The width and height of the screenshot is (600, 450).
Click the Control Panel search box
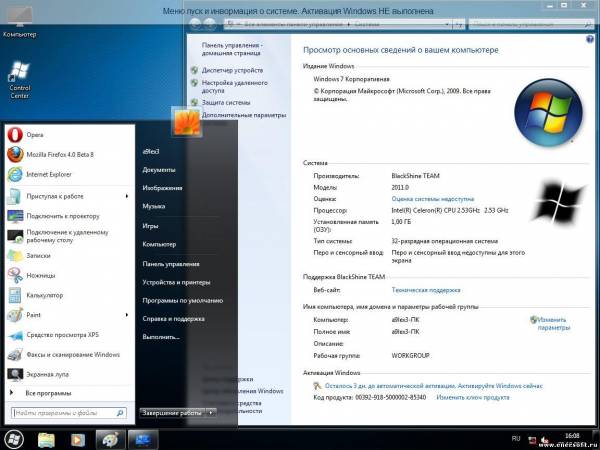(x=531, y=24)
